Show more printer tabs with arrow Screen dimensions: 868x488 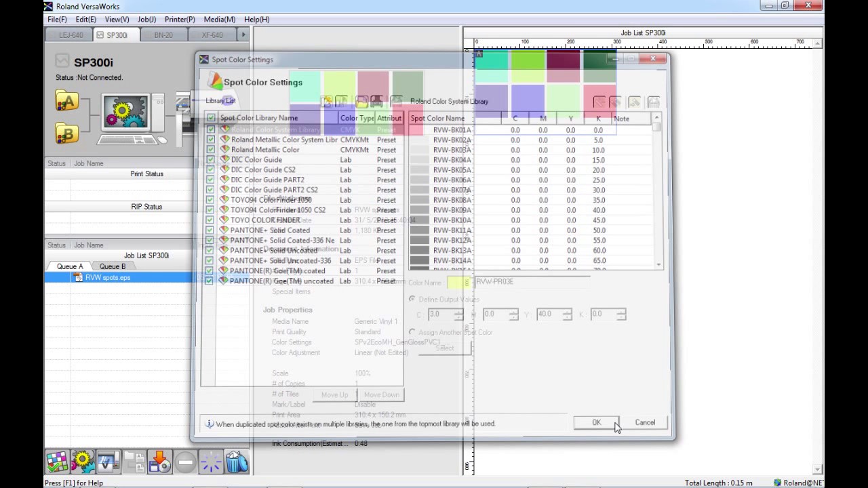(243, 35)
